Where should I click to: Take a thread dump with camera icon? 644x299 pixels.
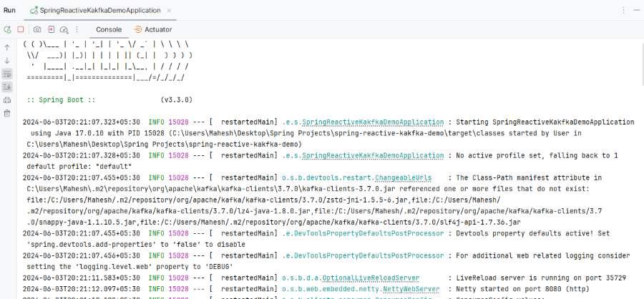click(37, 29)
